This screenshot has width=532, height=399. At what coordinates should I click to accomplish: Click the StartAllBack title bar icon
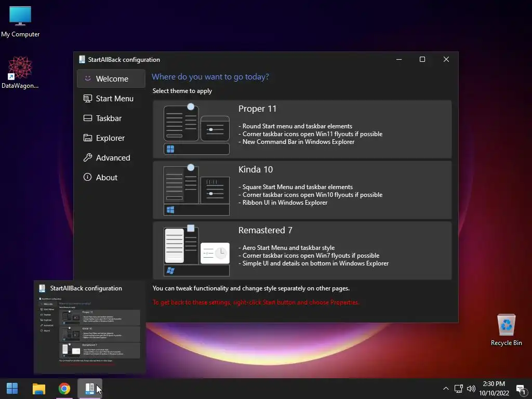click(x=82, y=59)
